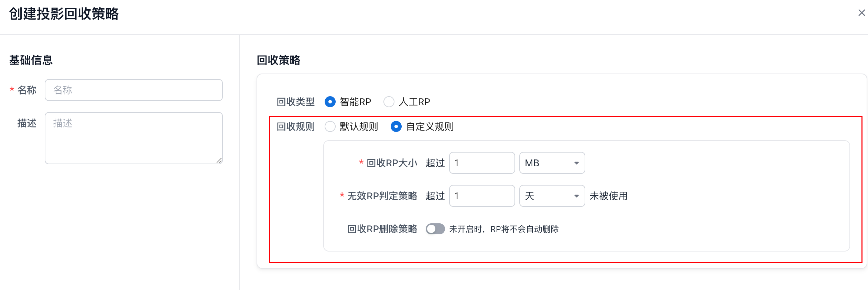
Task: Select the 智能RP recycle type
Action: click(330, 102)
